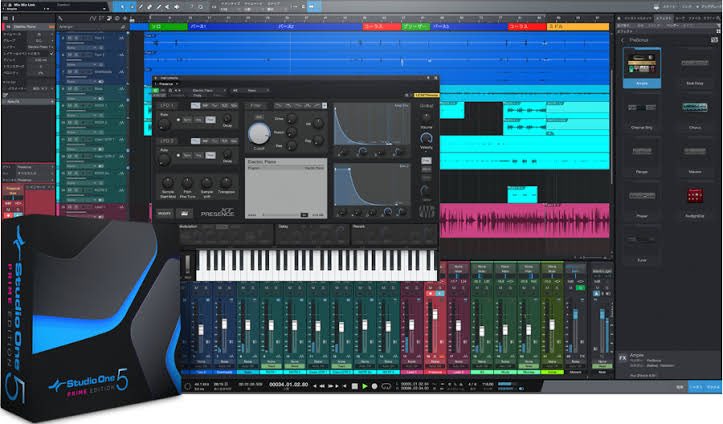Click the Presence Modify button
723x424 pixels.
[165, 213]
